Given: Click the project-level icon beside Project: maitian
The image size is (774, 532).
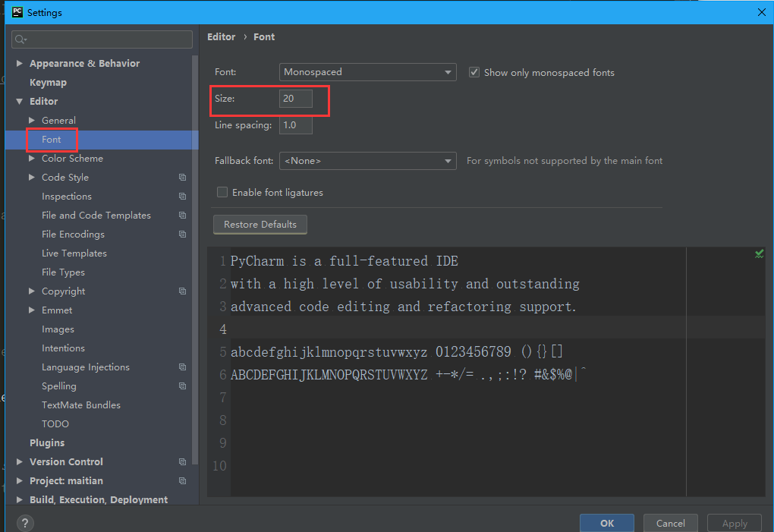Looking at the screenshot, I should click(182, 480).
